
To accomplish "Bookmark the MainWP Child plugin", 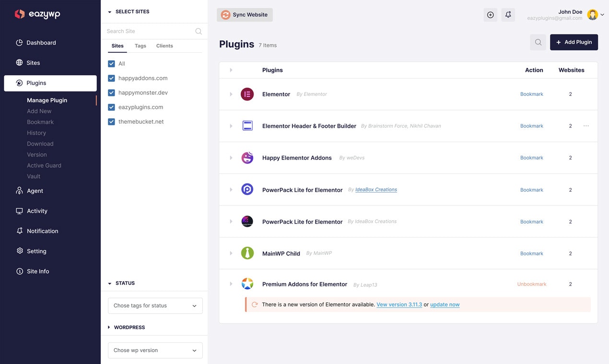I will click(x=532, y=253).
